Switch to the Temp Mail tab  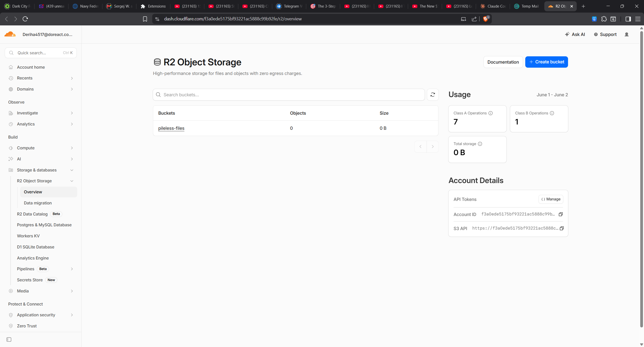click(527, 6)
